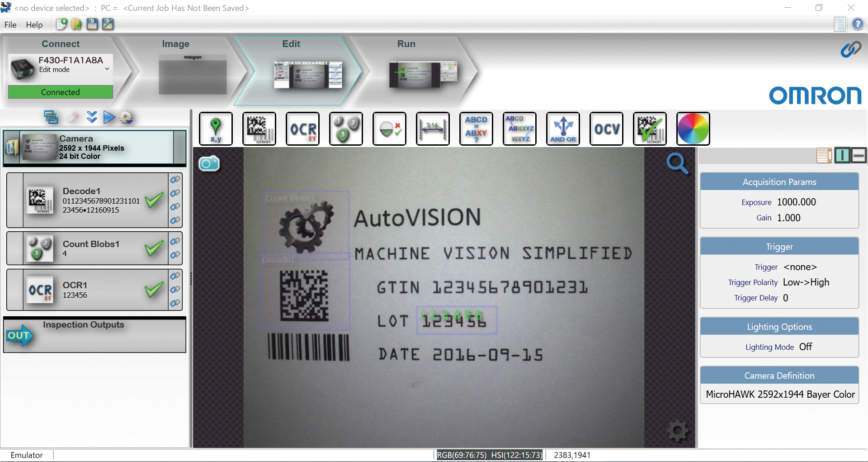The width and height of the screenshot is (868, 462).
Task: Open the AND OR logic tool
Action: click(563, 129)
